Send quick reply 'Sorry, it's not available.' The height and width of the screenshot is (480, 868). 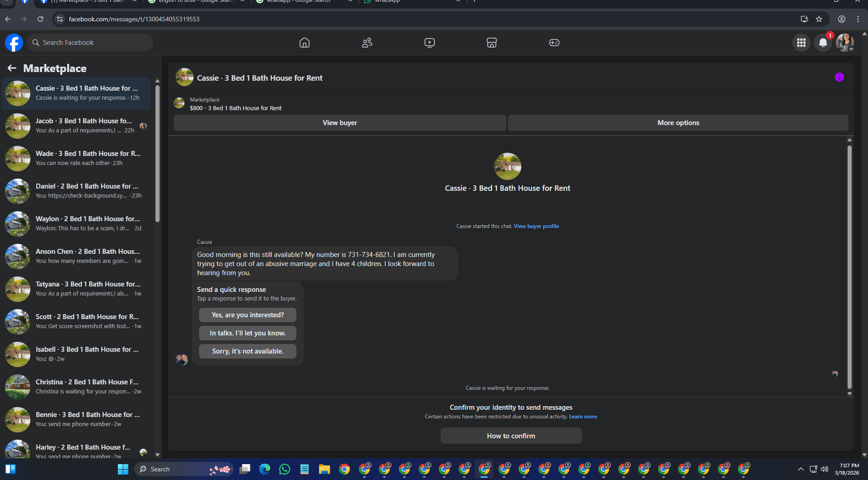[x=247, y=351]
